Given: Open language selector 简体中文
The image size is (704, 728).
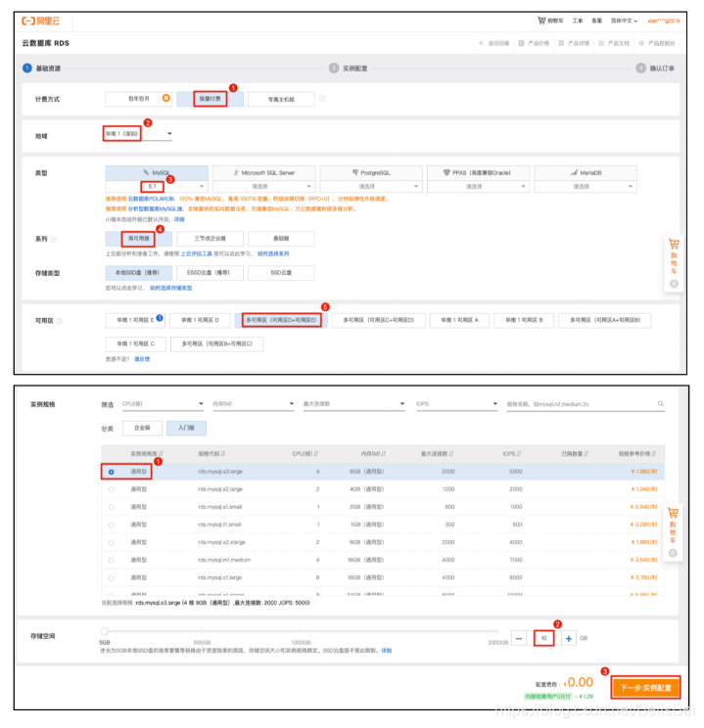Looking at the screenshot, I should 624,21.
